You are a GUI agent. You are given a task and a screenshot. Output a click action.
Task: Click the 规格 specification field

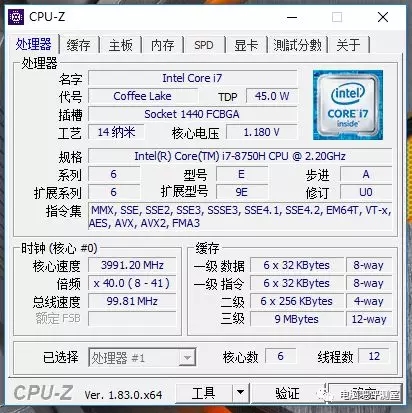click(240, 156)
